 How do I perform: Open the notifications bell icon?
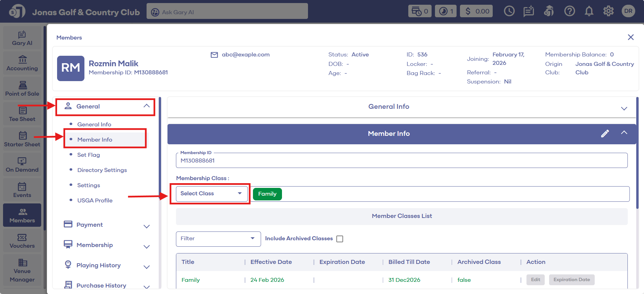(x=589, y=11)
